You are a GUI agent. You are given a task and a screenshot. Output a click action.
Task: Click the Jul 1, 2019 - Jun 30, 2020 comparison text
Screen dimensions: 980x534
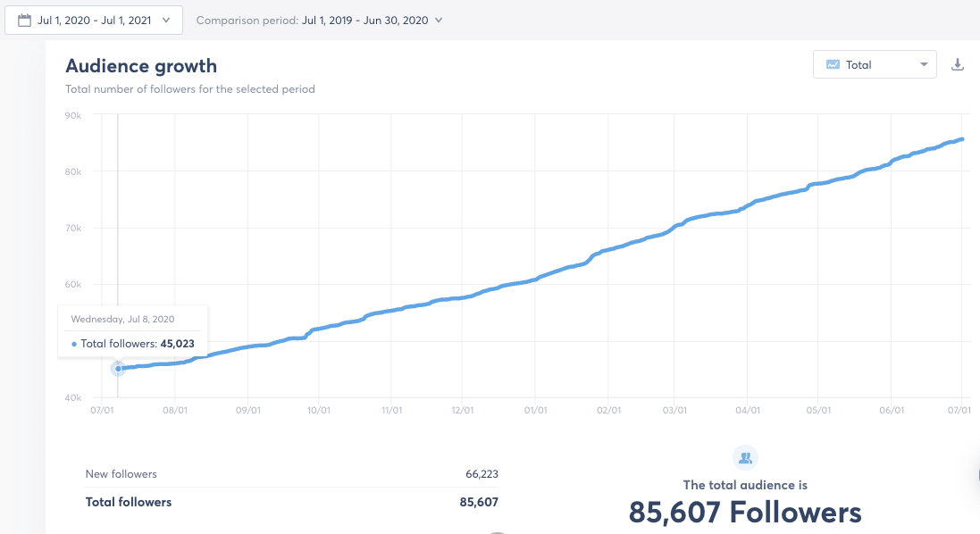click(364, 20)
